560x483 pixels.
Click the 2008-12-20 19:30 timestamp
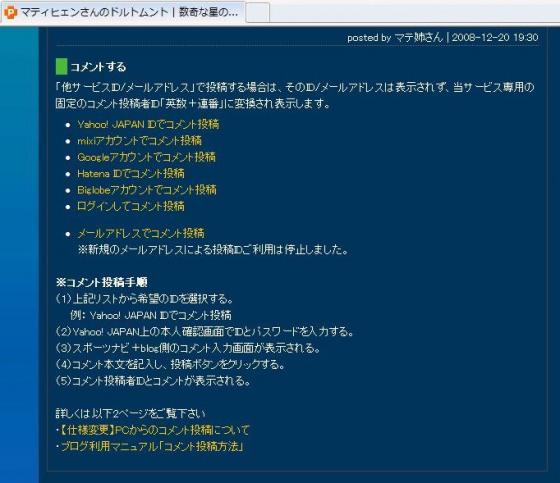coord(495,38)
